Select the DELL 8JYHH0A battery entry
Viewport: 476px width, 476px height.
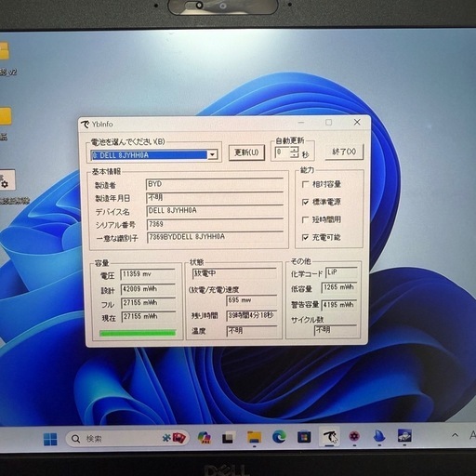[149, 155]
